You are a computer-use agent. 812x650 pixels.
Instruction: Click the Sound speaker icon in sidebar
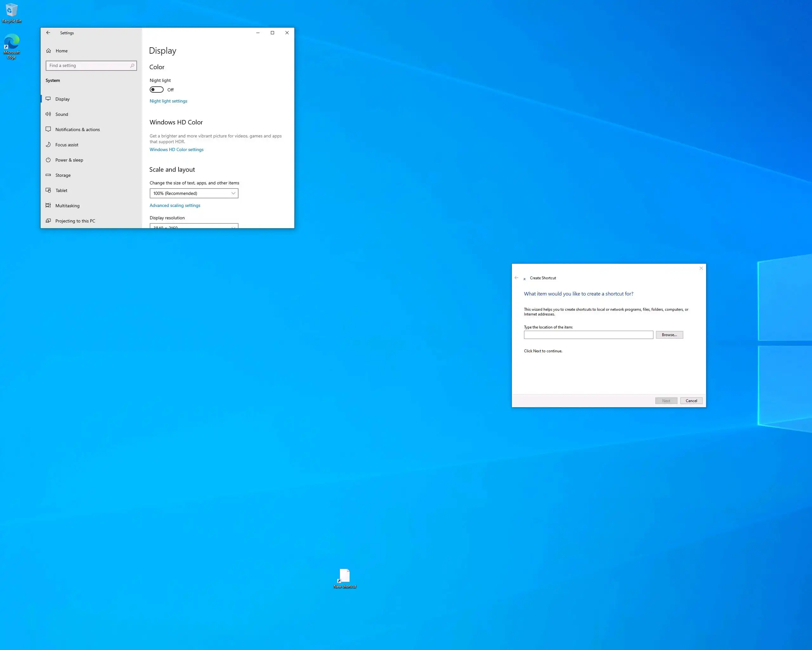[48, 114]
